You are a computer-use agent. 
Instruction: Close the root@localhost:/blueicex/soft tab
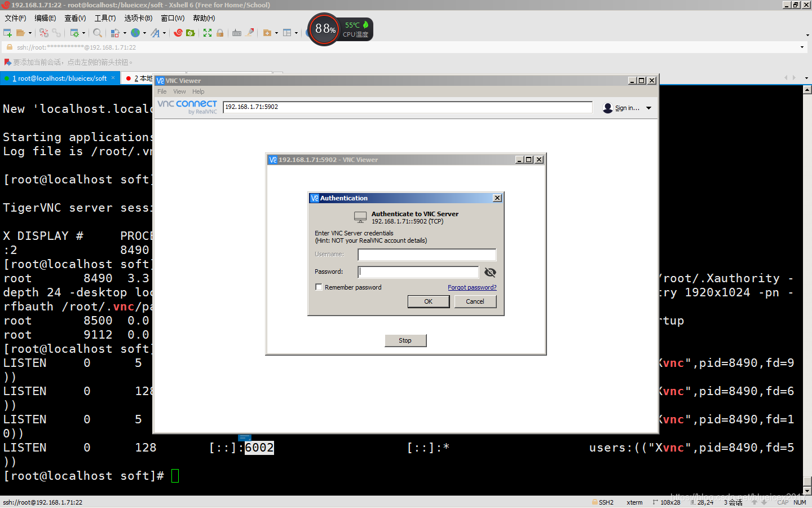pos(113,78)
